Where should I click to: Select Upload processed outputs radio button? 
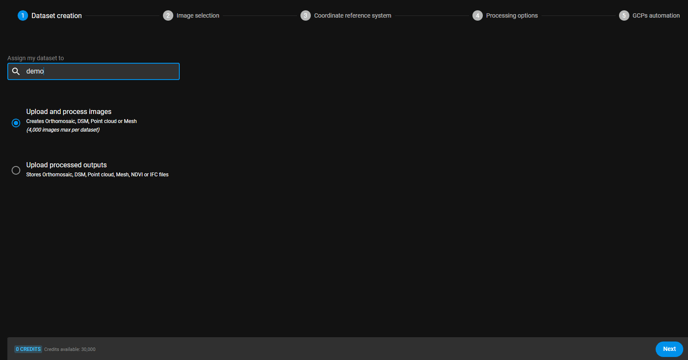coord(16,170)
